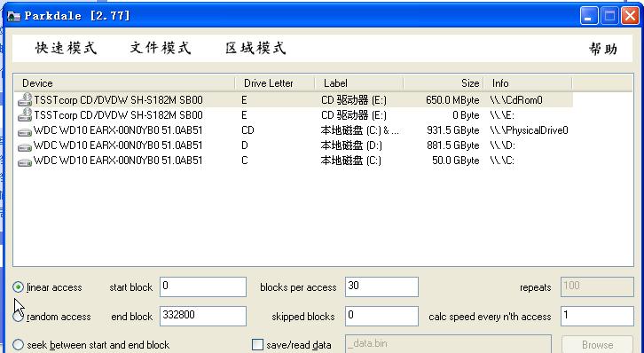Screen dimensions: 644x353
Task: Sort list by Info column header
Action: pos(528,83)
